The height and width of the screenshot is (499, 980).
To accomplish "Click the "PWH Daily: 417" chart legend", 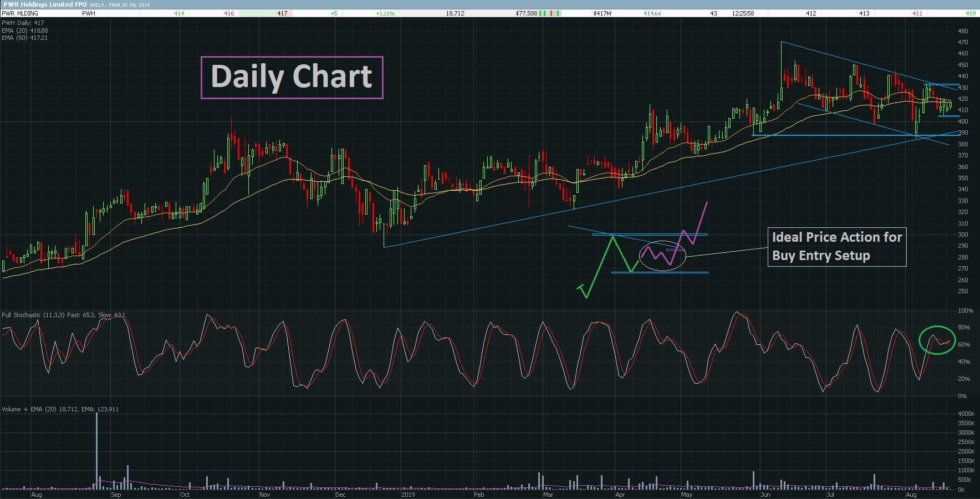I will point(23,23).
